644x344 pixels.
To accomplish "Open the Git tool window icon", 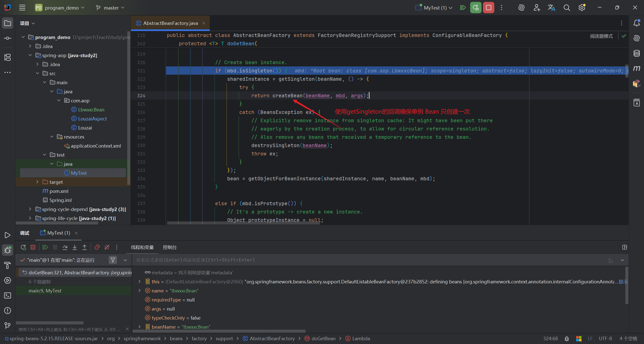I will pos(8,326).
